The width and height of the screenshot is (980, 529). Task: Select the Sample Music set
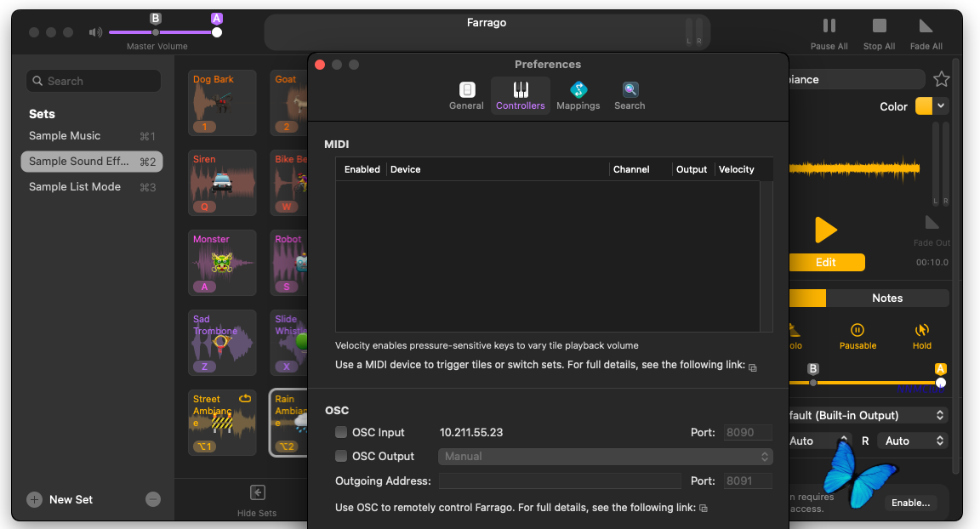coord(92,135)
